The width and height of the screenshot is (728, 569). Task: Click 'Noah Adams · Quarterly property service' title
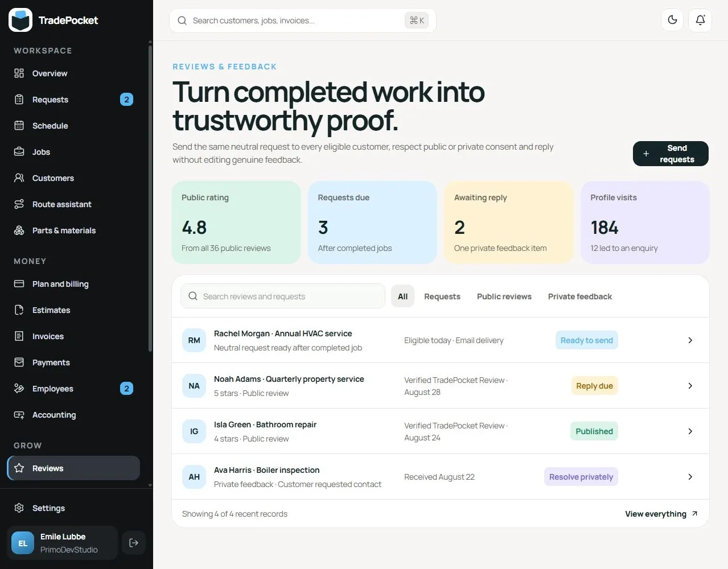tap(289, 379)
